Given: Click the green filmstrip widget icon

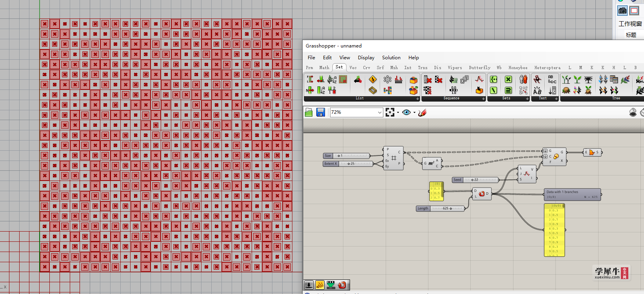Looking at the screenshot, I should coord(331,285).
